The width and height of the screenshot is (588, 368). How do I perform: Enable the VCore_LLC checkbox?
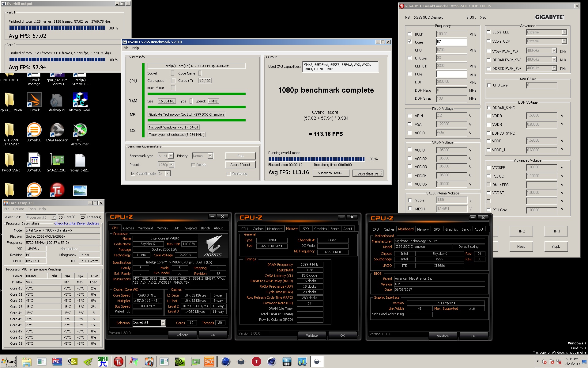tap(488, 32)
